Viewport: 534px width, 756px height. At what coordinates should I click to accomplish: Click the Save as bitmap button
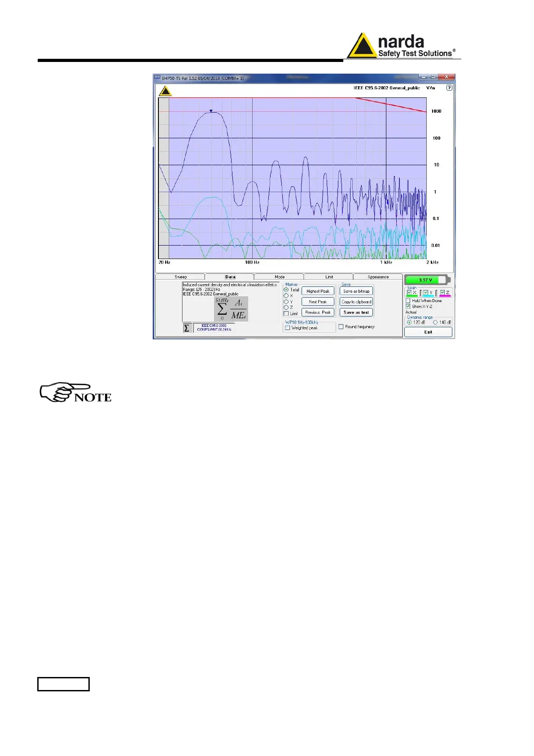tap(356, 291)
